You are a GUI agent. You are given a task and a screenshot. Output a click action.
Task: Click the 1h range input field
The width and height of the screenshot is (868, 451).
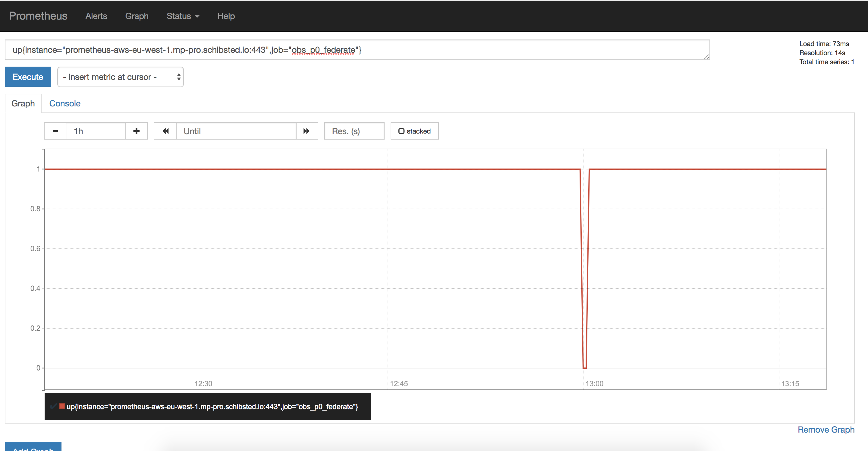tap(95, 131)
